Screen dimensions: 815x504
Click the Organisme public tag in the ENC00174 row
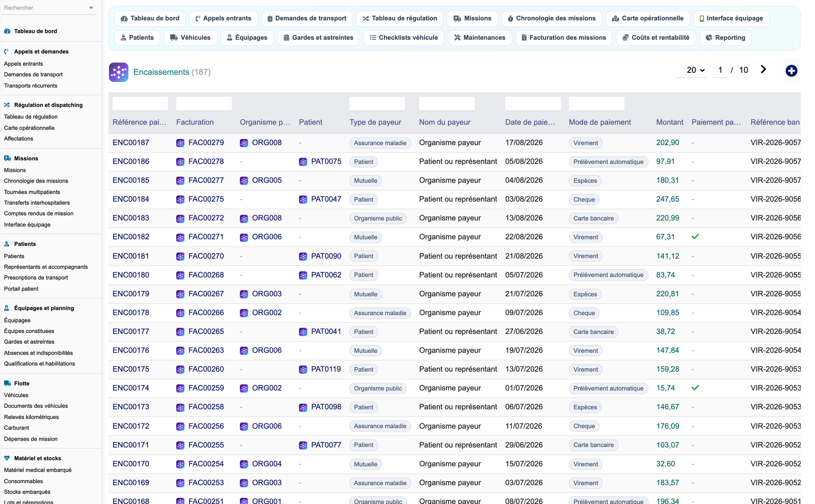coord(378,388)
